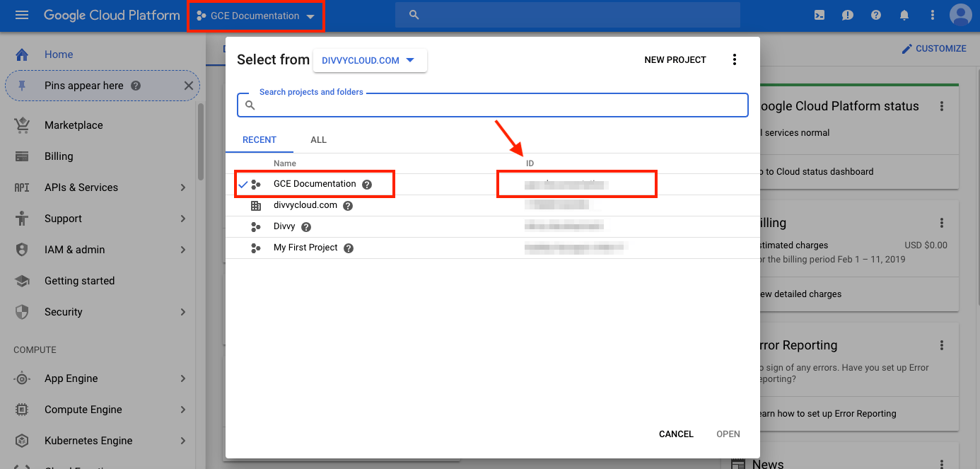
Task: Open Security in sidebar
Action: tap(64, 312)
